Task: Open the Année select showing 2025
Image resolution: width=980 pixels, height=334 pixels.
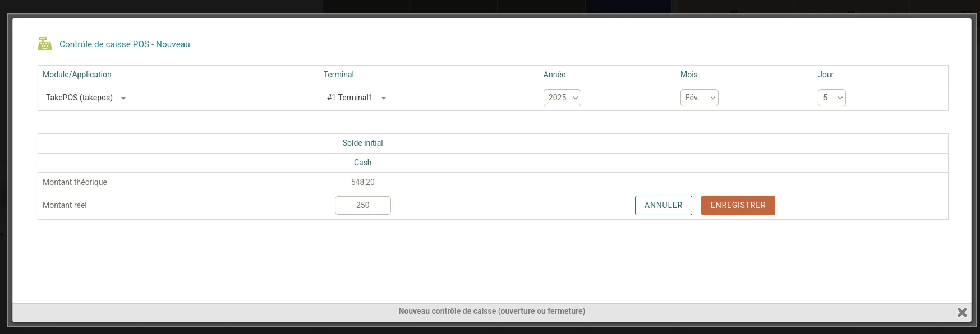Action: 562,98
